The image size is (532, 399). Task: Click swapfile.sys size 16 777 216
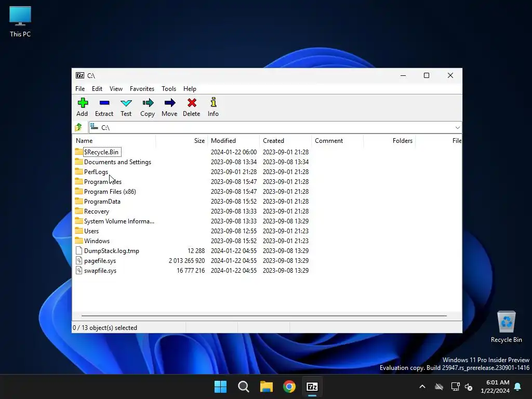[191, 270]
